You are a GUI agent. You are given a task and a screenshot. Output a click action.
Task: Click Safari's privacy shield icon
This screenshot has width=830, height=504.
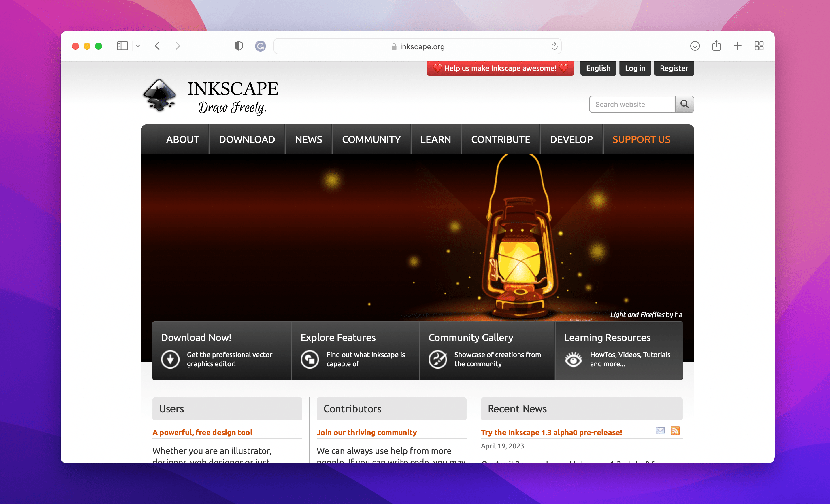pyautogui.click(x=239, y=46)
